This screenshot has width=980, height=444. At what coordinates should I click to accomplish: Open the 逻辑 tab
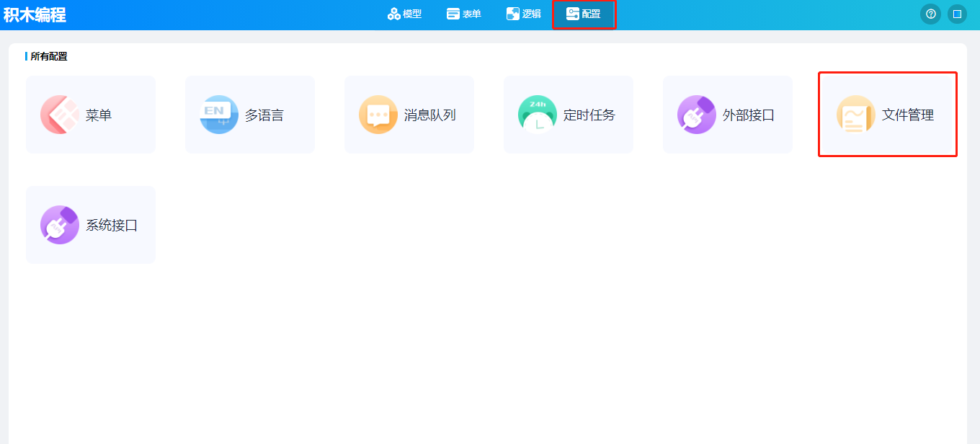coord(531,14)
